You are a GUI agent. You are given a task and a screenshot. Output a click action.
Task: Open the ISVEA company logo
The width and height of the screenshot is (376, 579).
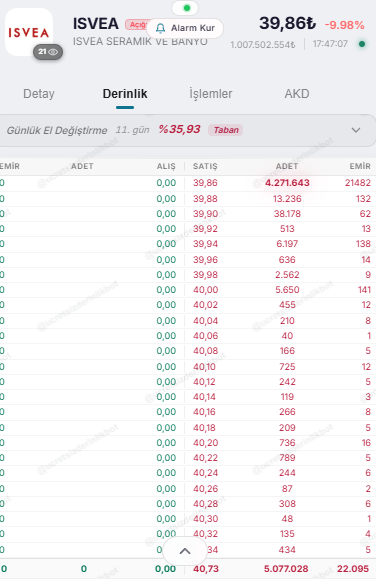tap(29, 32)
